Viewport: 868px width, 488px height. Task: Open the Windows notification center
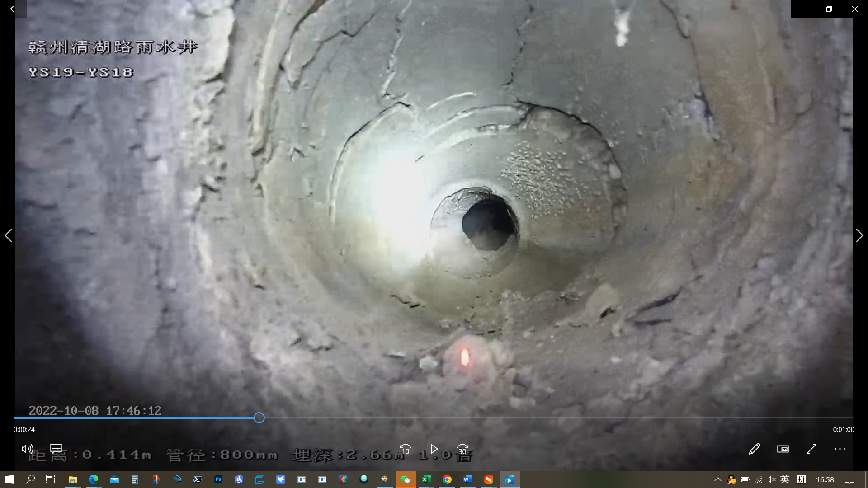click(849, 479)
